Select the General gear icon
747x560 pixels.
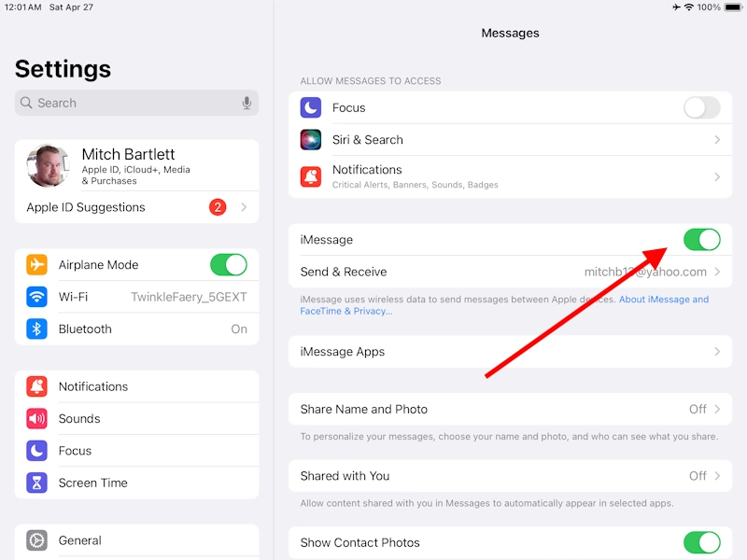click(x=36, y=540)
